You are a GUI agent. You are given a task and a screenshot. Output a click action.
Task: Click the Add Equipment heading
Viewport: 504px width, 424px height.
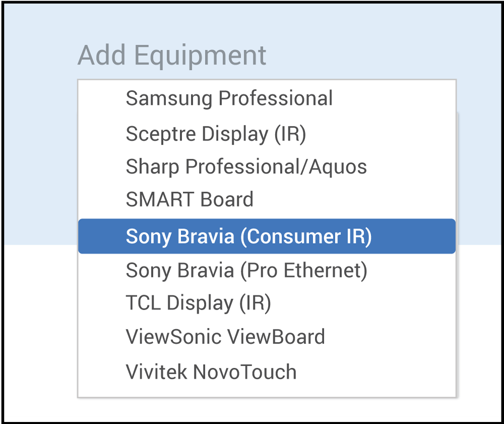click(172, 55)
